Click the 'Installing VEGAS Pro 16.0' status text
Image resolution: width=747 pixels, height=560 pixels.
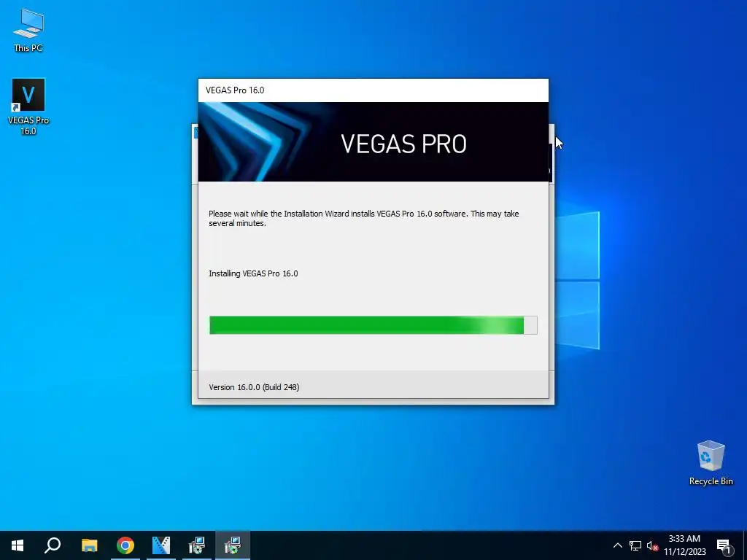(x=253, y=273)
